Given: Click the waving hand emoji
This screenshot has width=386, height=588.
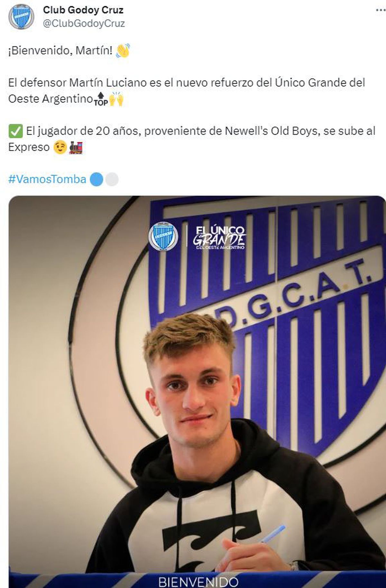Looking at the screenshot, I should 123,51.
